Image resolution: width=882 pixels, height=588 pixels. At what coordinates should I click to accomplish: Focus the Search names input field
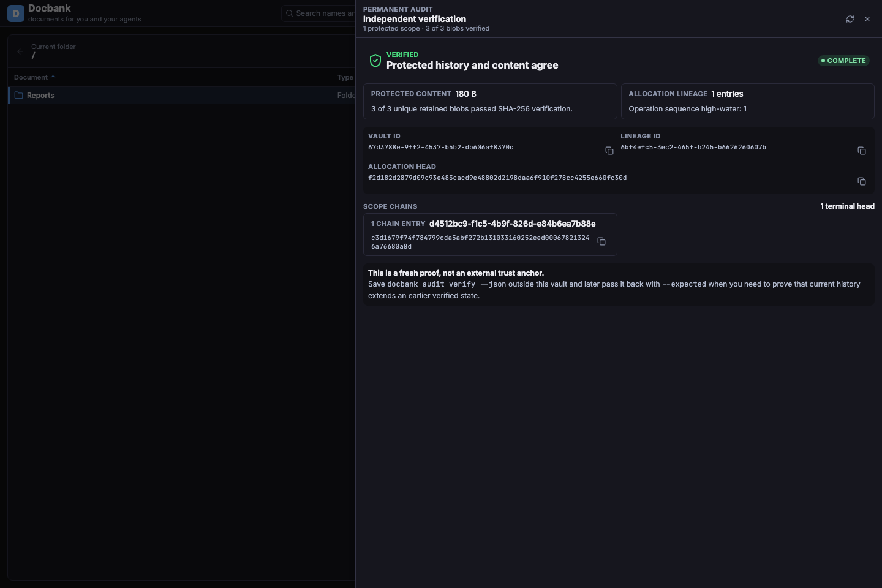(x=318, y=13)
